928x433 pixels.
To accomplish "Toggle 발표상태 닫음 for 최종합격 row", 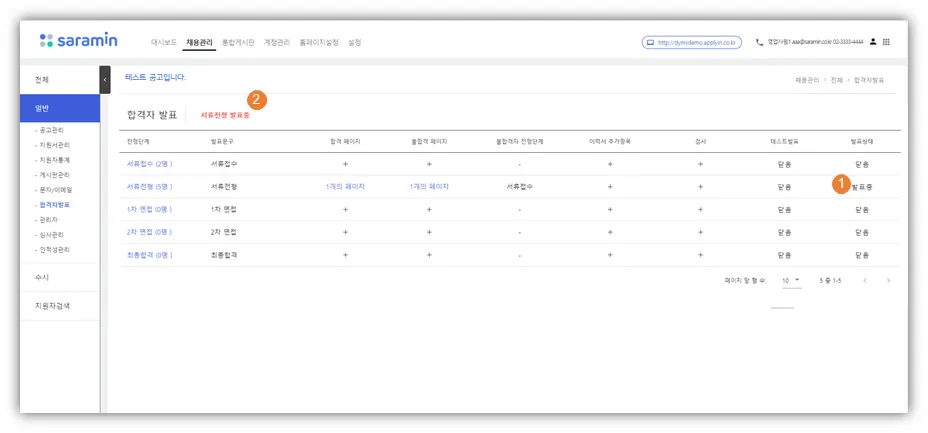I will [x=862, y=255].
